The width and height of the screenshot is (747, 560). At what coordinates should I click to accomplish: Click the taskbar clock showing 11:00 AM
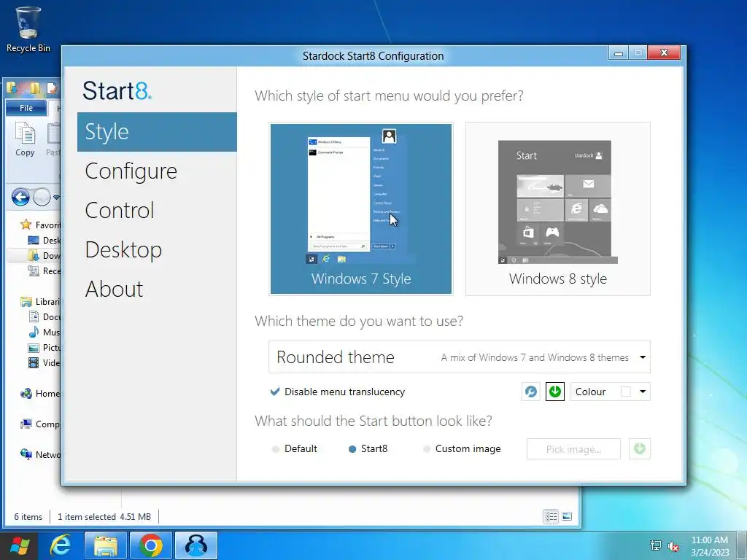click(710, 546)
